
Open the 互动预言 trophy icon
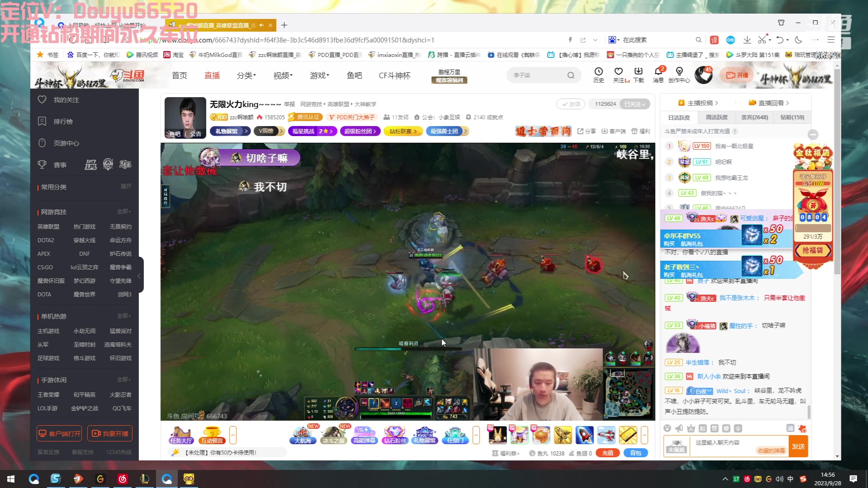212,435
